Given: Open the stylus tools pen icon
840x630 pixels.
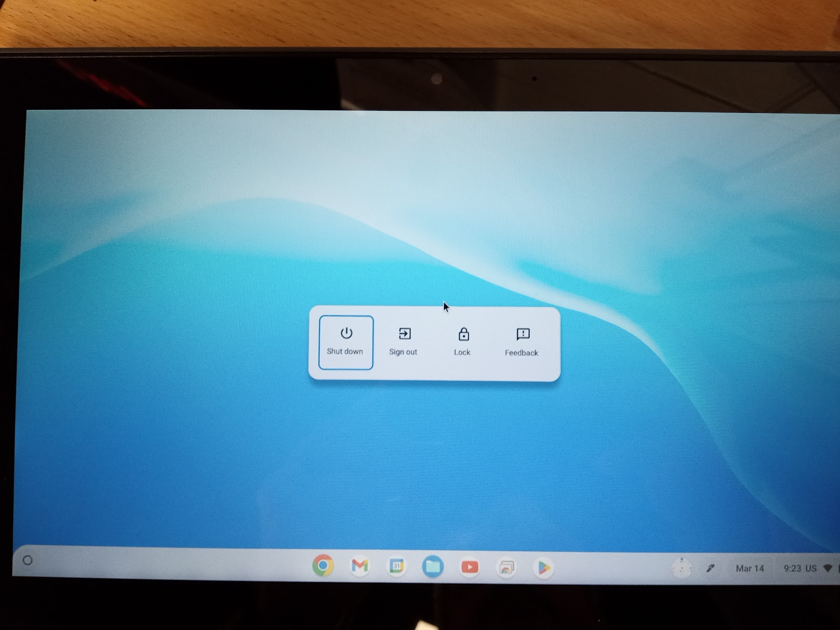Looking at the screenshot, I should click(710, 568).
